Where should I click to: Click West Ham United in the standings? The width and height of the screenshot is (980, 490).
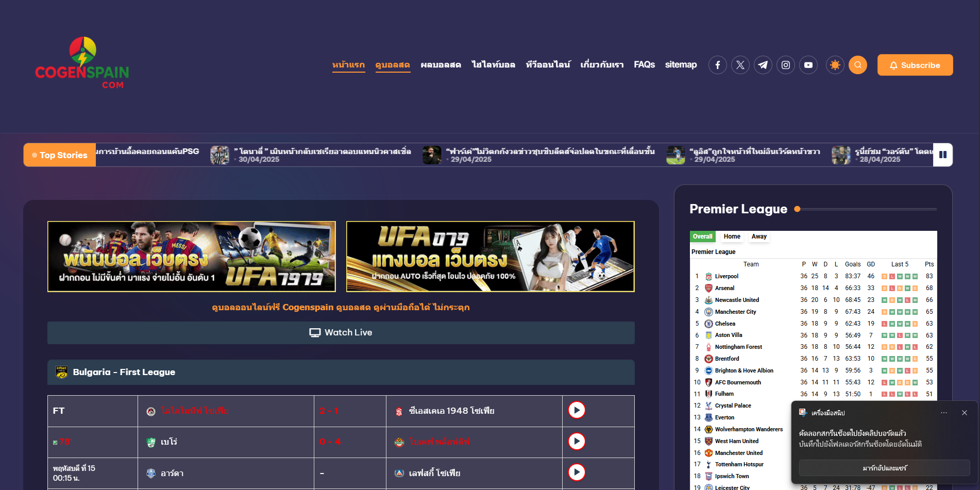tap(737, 441)
